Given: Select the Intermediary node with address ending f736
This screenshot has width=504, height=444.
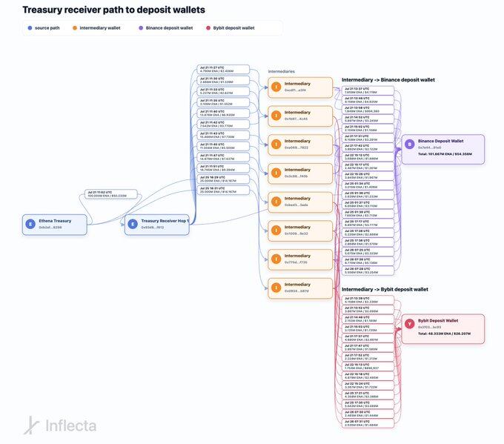Looking at the screenshot, I should 299,259.
